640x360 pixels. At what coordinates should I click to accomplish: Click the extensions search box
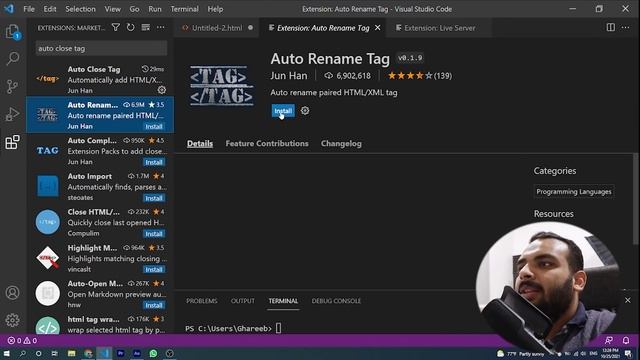pos(101,48)
